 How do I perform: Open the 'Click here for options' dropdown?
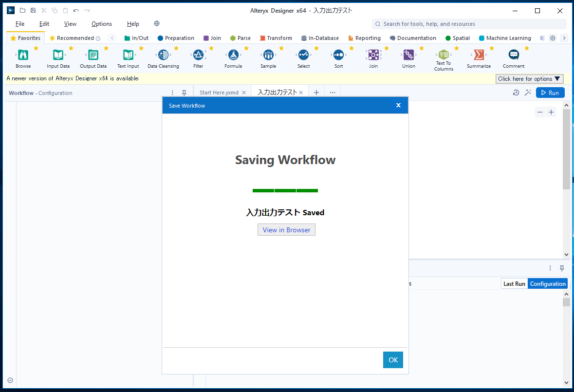point(529,78)
